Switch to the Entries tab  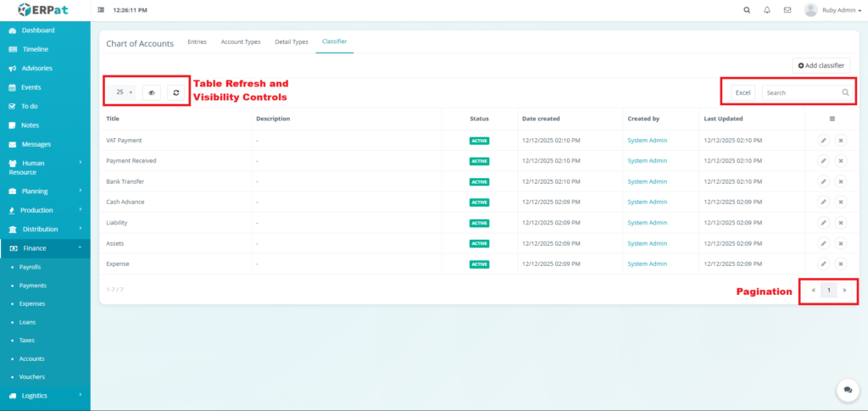pyautogui.click(x=197, y=42)
